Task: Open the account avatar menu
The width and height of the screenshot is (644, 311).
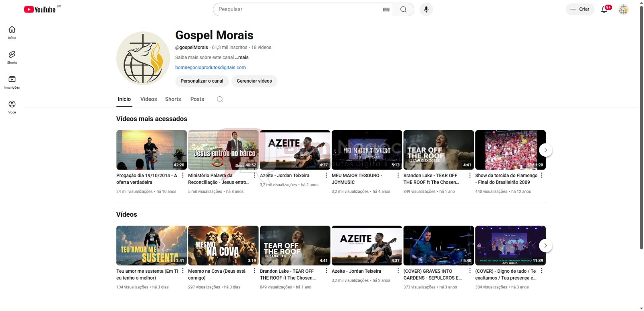Action: point(623,9)
